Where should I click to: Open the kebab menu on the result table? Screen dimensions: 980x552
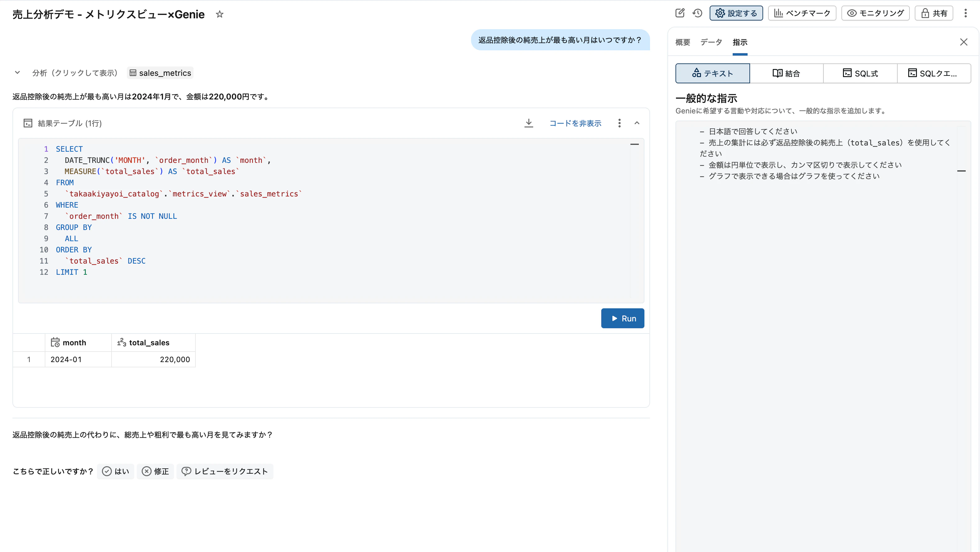tap(619, 123)
